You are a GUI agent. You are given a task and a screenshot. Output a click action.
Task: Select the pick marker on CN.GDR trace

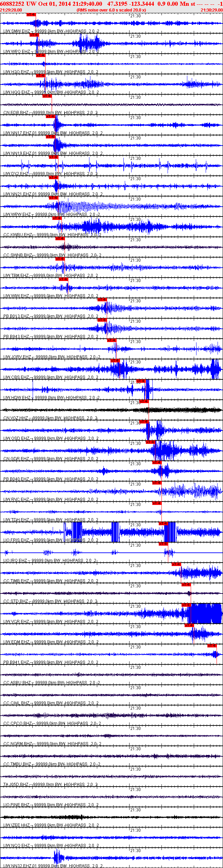150,442
